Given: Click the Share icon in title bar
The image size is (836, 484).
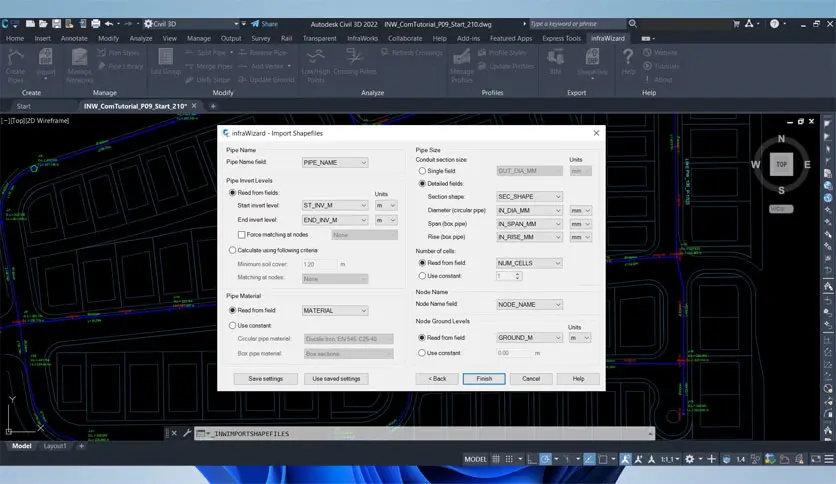Looking at the screenshot, I should pyautogui.click(x=264, y=24).
